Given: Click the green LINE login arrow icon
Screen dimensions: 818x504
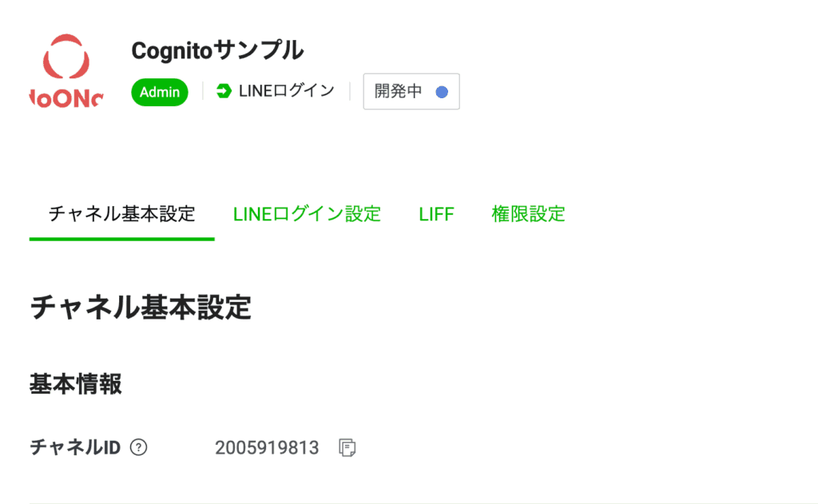Looking at the screenshot, I should (224, 92).
